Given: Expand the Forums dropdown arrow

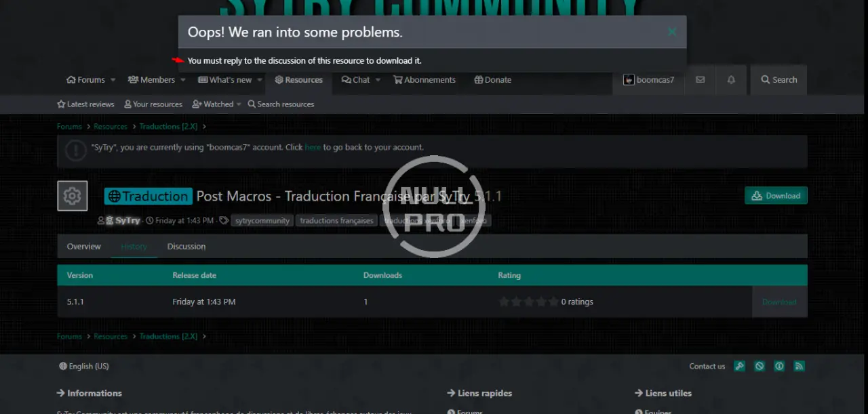Looking at the screenshot, I should click(x=113, y=80).
